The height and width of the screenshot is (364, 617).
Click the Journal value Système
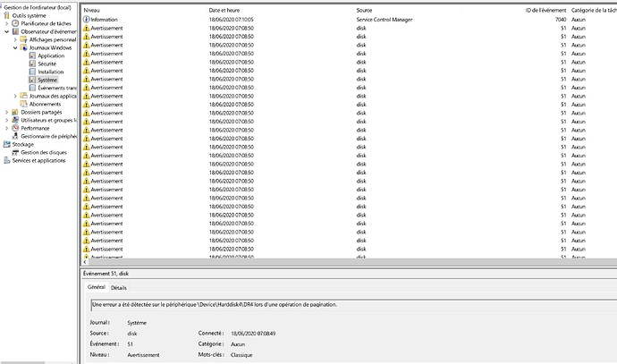point(137,323)
